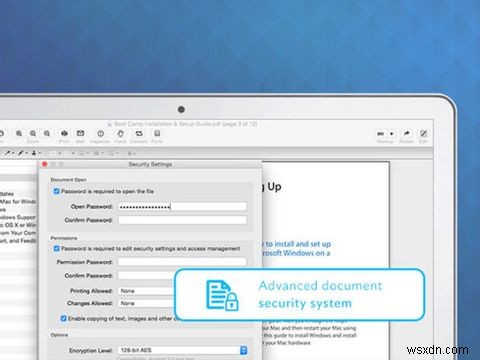Click the 'Windows Suppor' sidebar outline entry
The image size is (480, 360).
tap(18, 217)
